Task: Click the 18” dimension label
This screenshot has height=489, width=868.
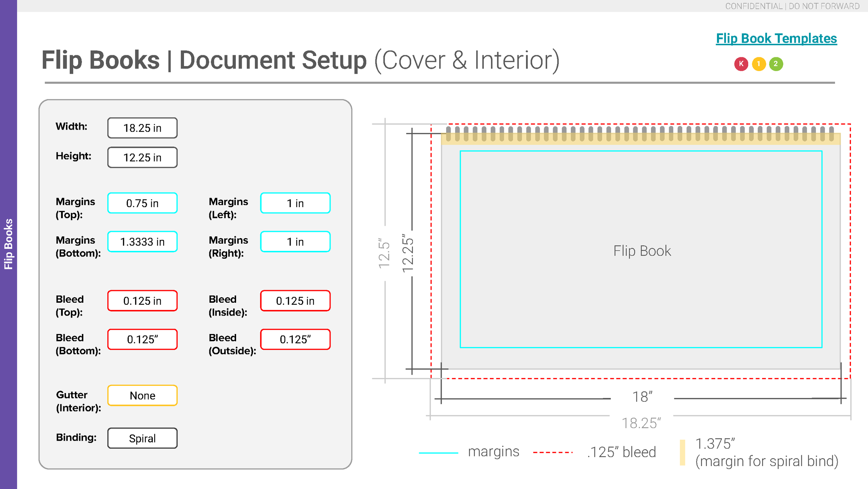Action: [642, 397]
